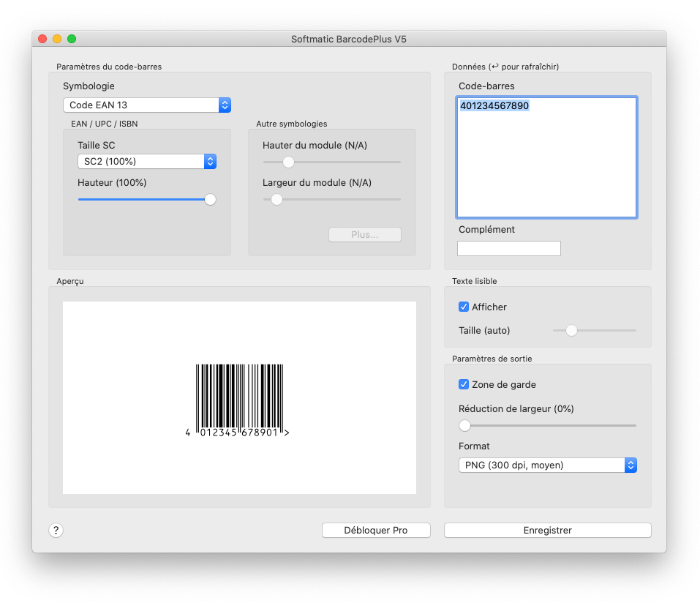This screenshot has width=700, height=606.
Task: Click the Débloquer Pro button
Action: point(376,531)
